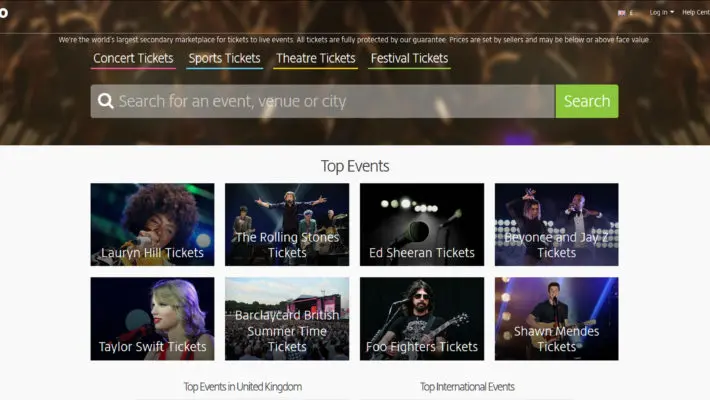Go to the Theatre Tickets tab

(x=316, y=59)
